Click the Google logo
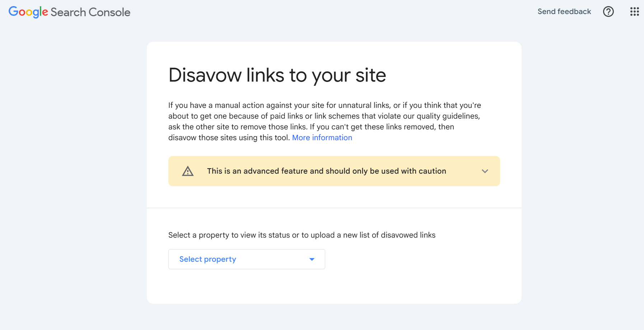 28,12
